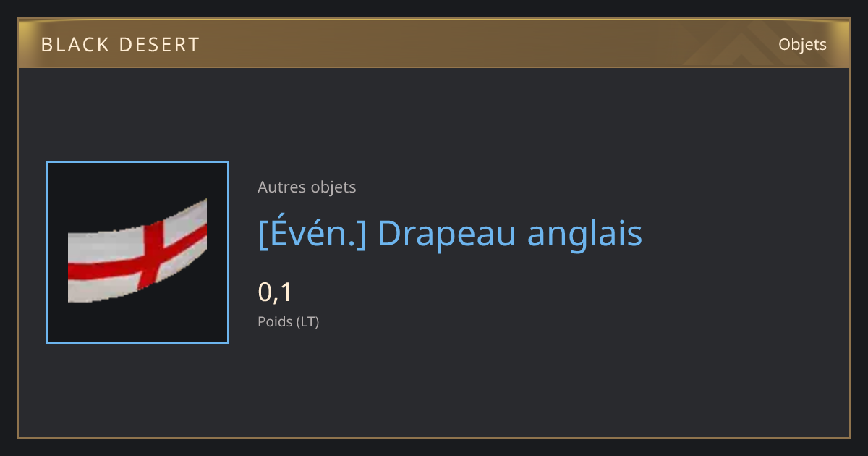Open the BLACK DESERT header title

[x=120, y=45]
